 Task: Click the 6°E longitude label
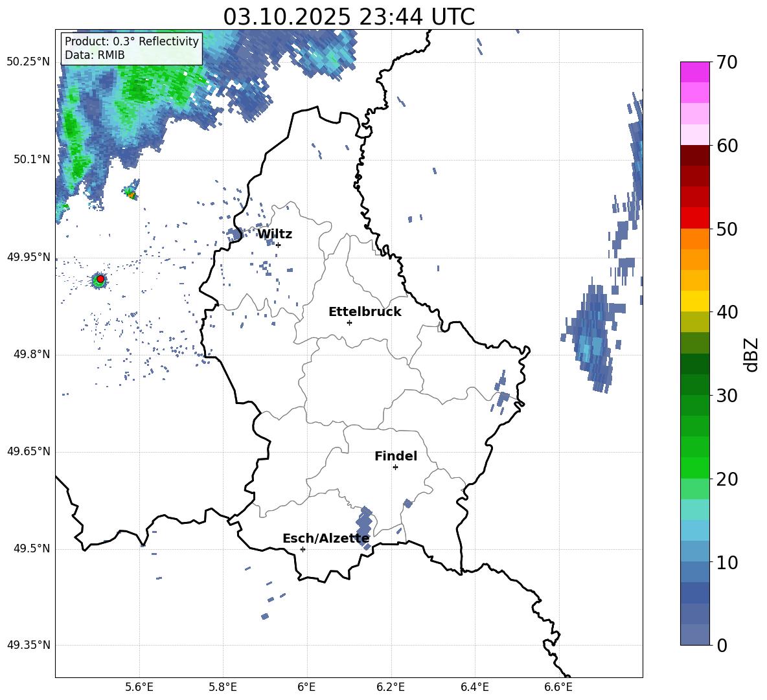click(x=306, y=687)
